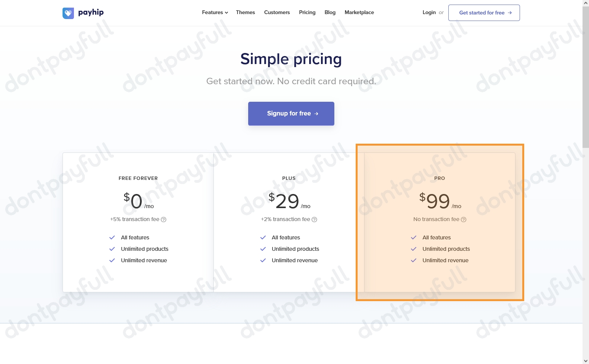The height and width of the screenshot is (364, 589).
Task: Expand the Features dropdown menu
Action: pos(215,12)
